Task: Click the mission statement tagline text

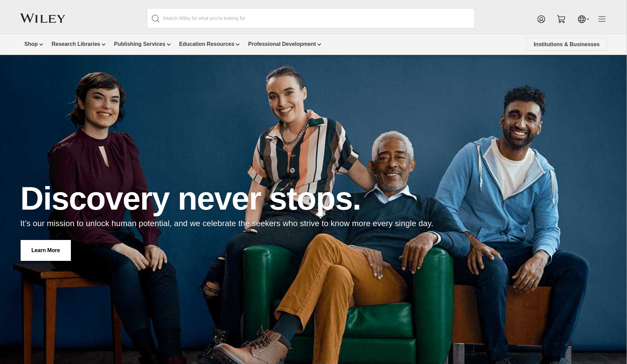Action: click(x=226, y=223)
